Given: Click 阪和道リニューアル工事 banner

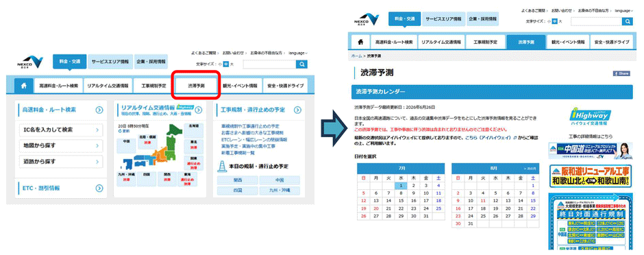Looking at the screenshot, I should 591,177.
